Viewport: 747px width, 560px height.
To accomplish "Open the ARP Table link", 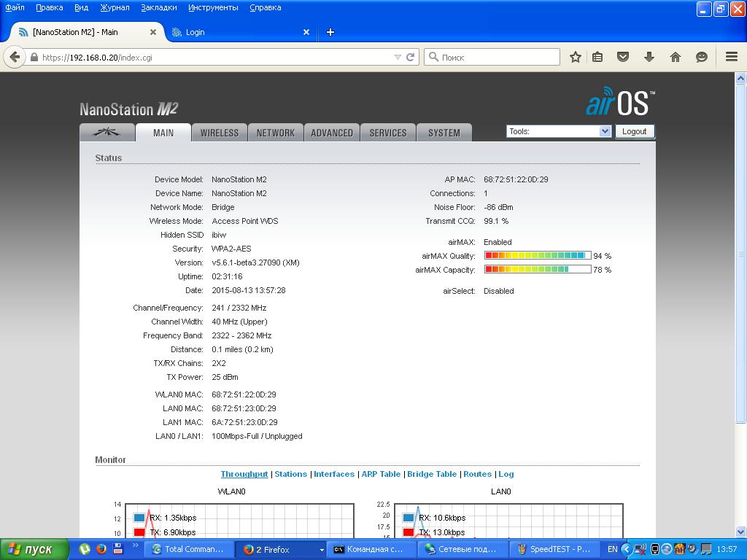I will point(381,474).
